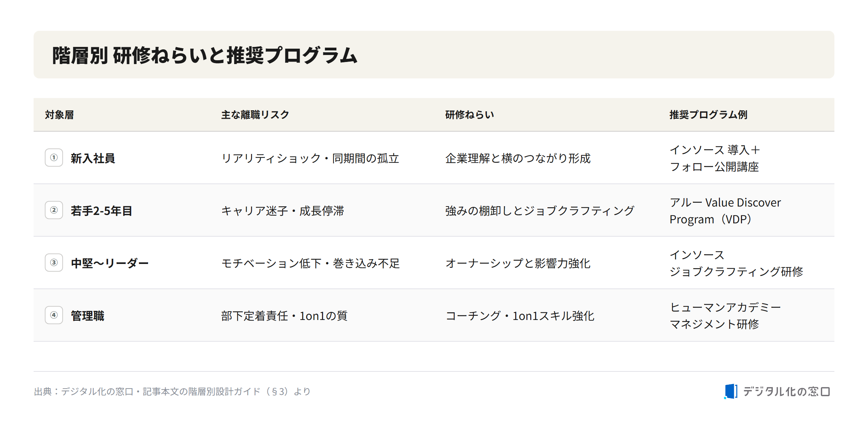Select the 推奨プログラム例 column header

coord(708,114)
